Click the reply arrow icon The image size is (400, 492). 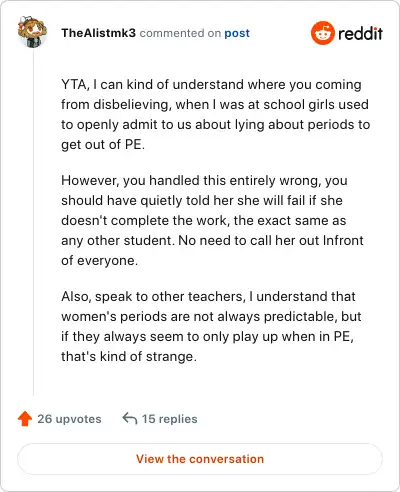(130, 418)
